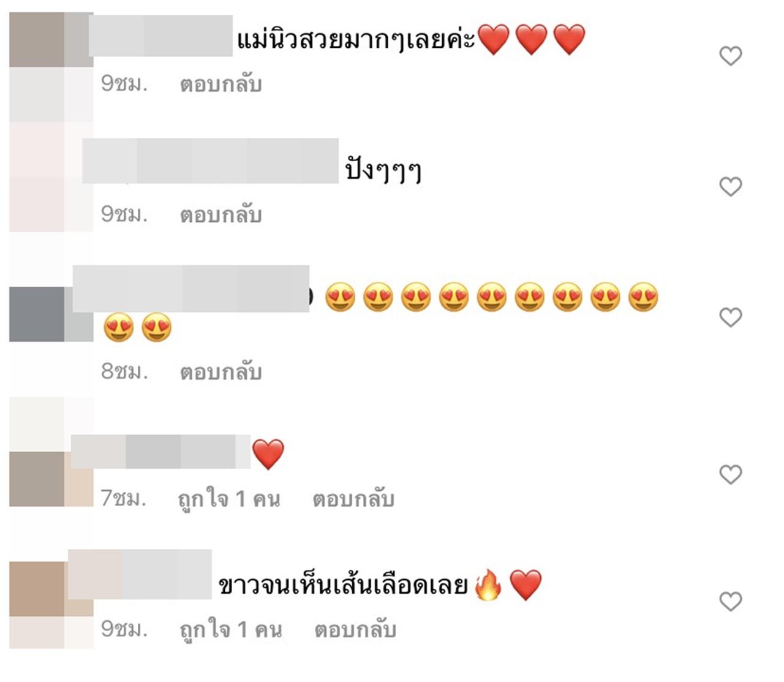Reply to the 'ขาวจนเห็นเส้นเลือดเลย' comment
Image resolution: width=784 pixels, height=682 pixels.
[355, 629]
